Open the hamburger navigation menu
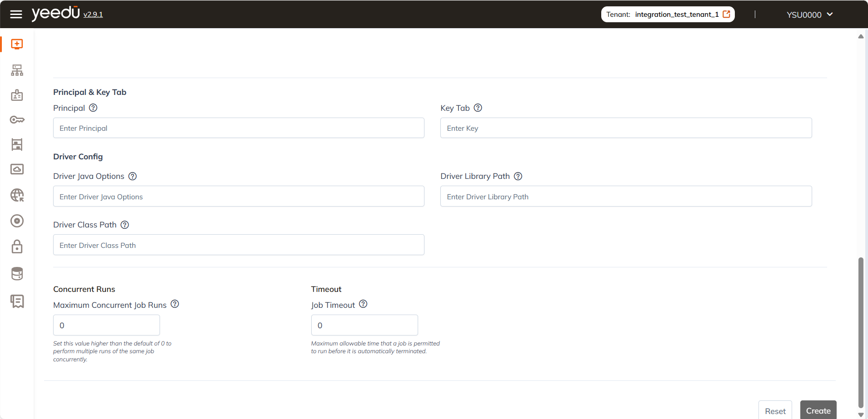The width and height of the screenshot is (868, 419). [x=16, y=15]
